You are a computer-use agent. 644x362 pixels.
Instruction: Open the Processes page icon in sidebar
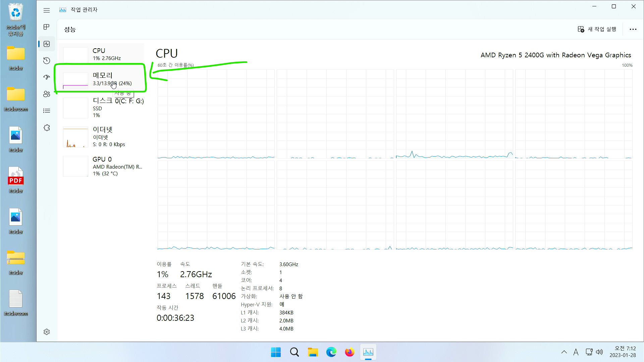coord(47,27)
